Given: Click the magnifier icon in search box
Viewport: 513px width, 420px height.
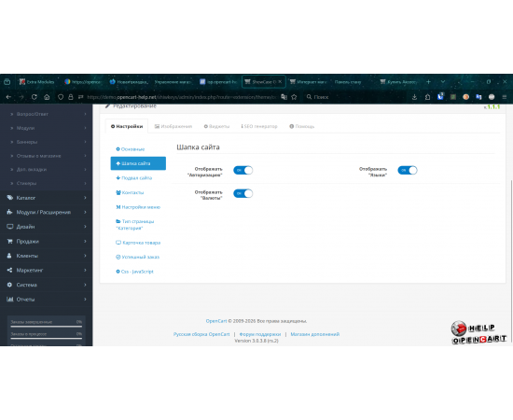Looking at the screenshot, I should point(309,97).
